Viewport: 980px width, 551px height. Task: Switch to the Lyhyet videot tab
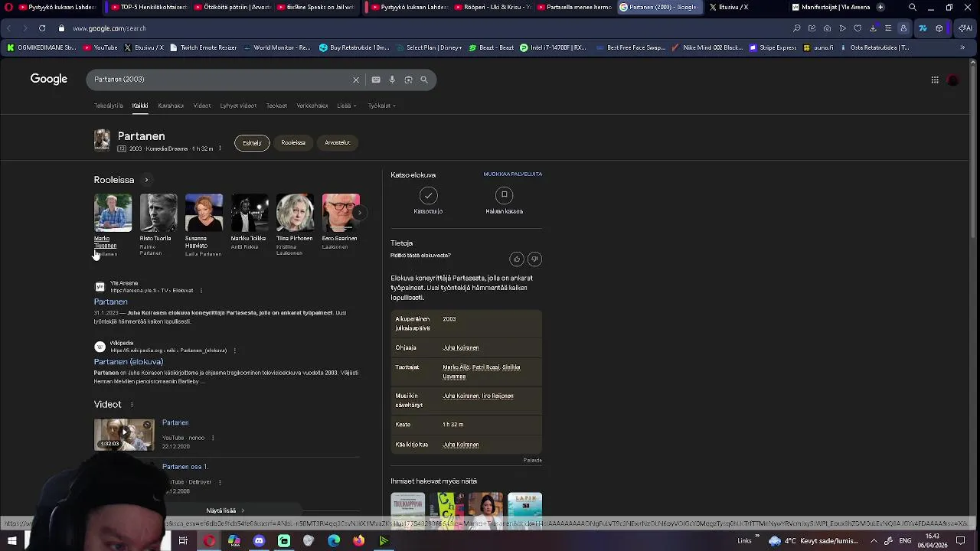(x=238, y=106)
